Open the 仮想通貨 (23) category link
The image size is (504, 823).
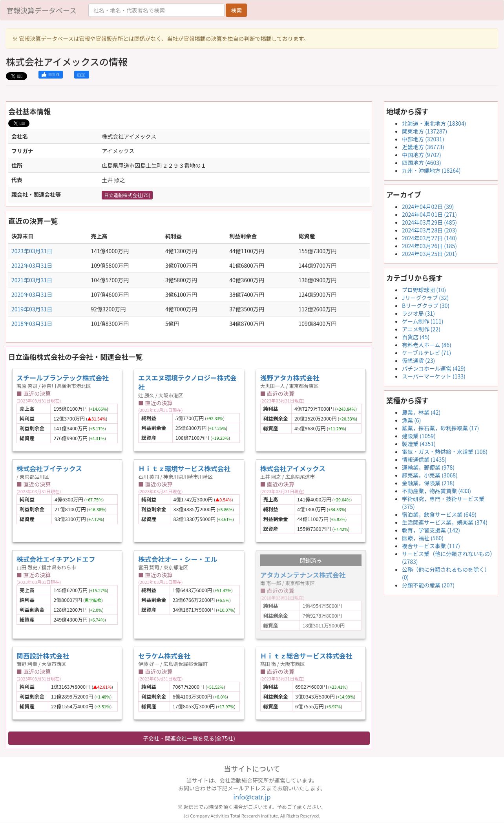tap(418, 361)
